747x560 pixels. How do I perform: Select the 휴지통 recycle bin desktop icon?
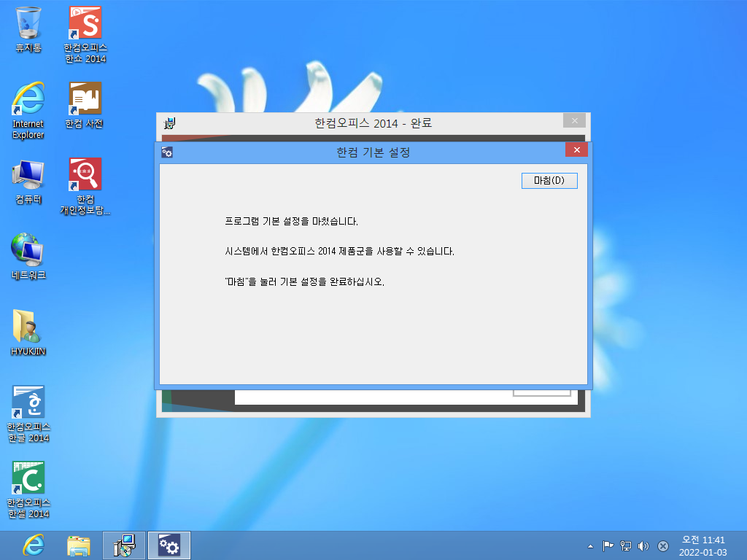pos(28,29)
